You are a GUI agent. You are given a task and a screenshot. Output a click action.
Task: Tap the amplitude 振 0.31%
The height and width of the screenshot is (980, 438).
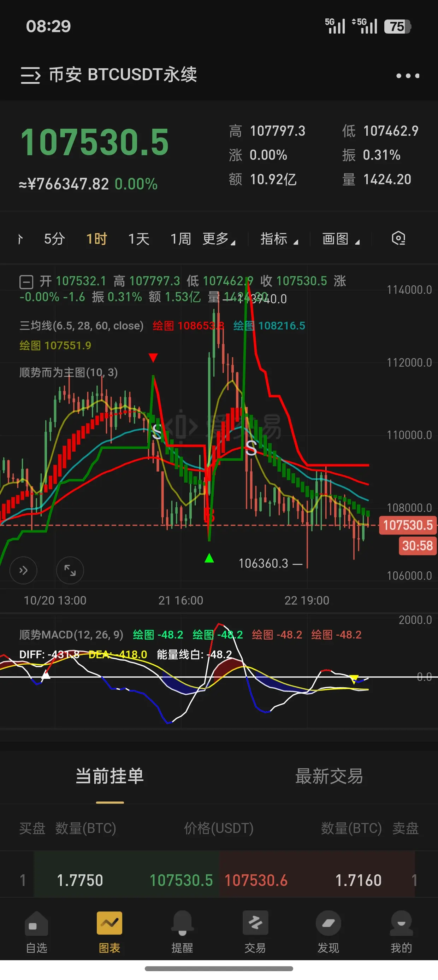click(x=372, y=155)
